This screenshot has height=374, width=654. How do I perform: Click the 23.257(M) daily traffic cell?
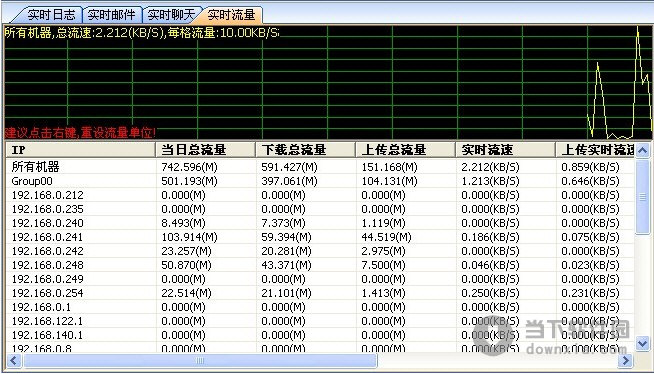(x=186, y=251)
